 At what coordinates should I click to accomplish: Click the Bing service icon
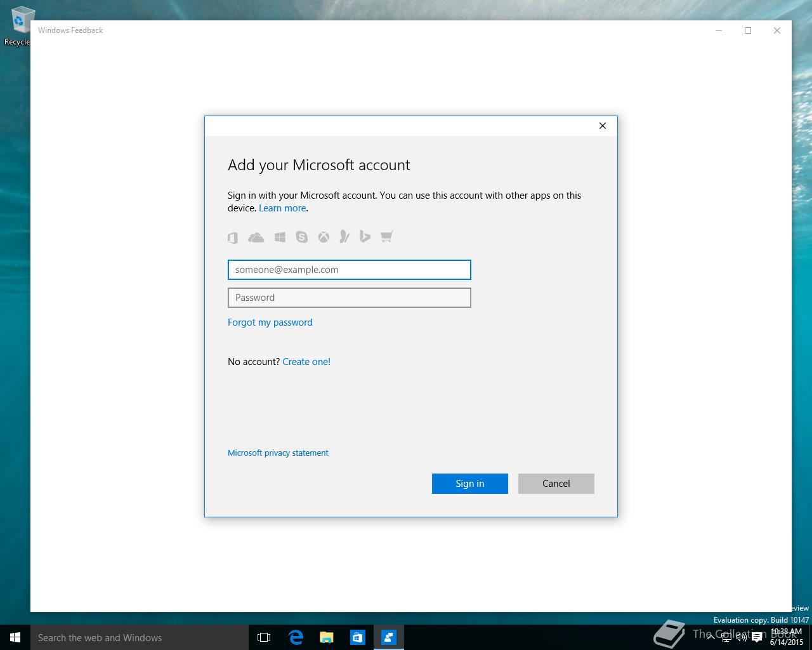coord(365,237)
